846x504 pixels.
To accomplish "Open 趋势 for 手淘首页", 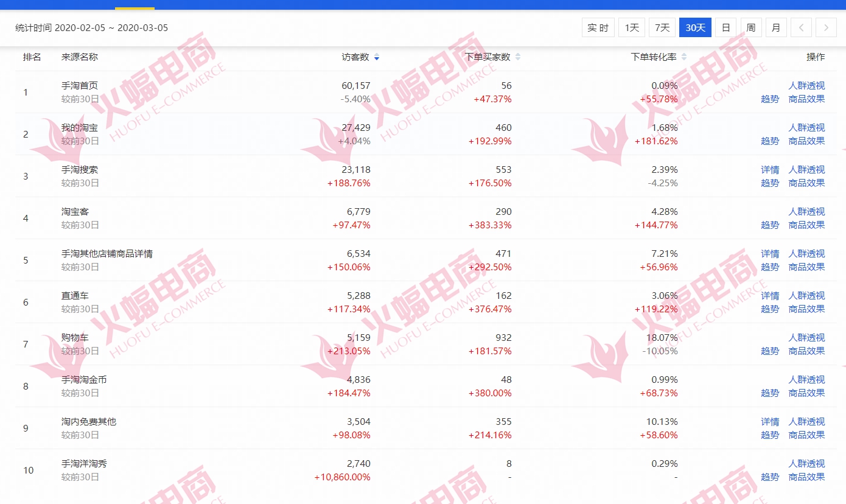I will point(770,99).
